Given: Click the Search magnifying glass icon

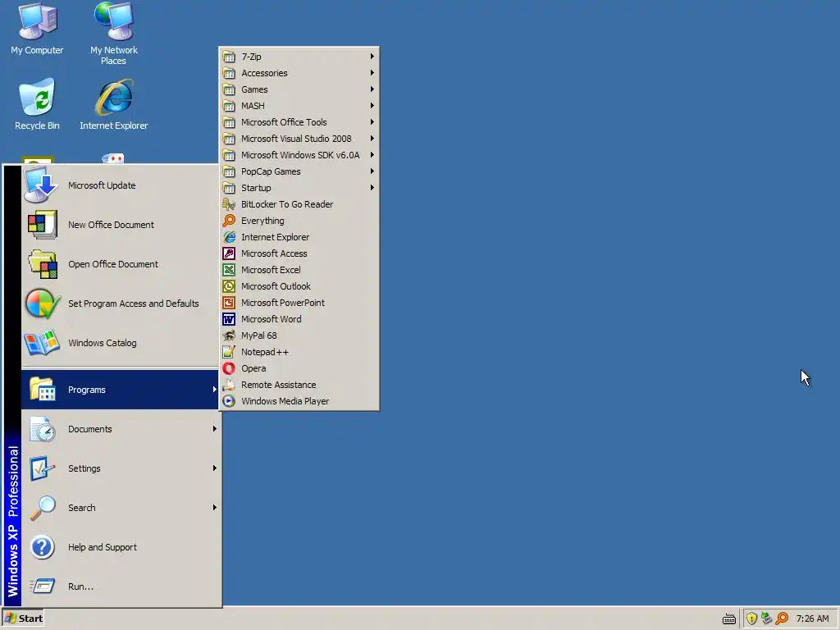Looking at the screenshot, I should coord(43,508).
